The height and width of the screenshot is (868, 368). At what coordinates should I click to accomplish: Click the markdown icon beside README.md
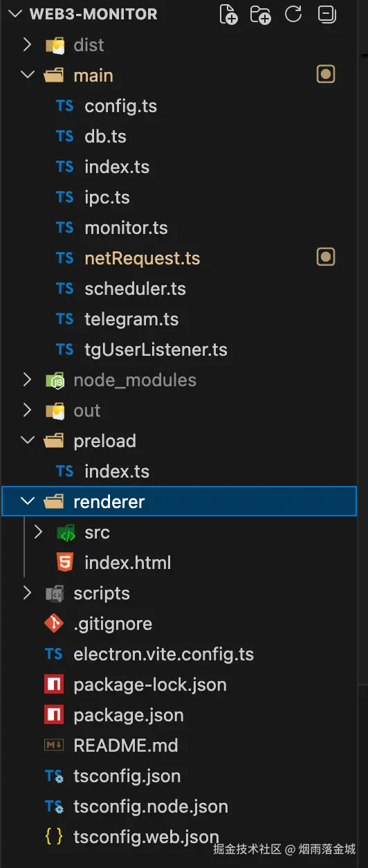click(53, 745)
